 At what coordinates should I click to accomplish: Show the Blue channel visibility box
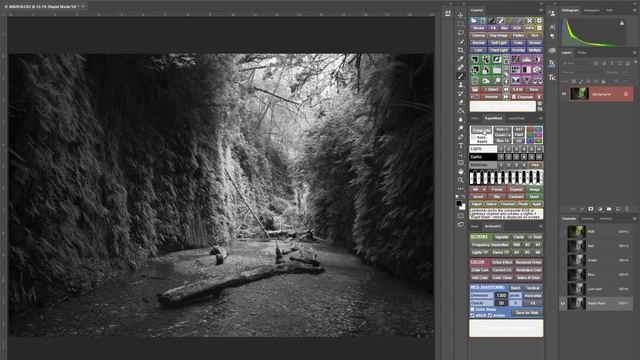(x=563, y=274)
